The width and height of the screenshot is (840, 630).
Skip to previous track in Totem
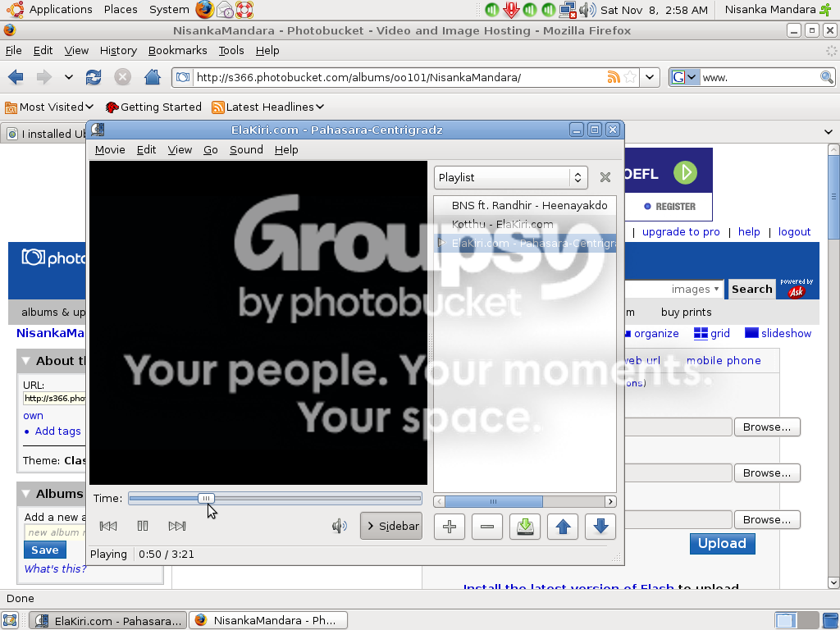pos(108,526)
